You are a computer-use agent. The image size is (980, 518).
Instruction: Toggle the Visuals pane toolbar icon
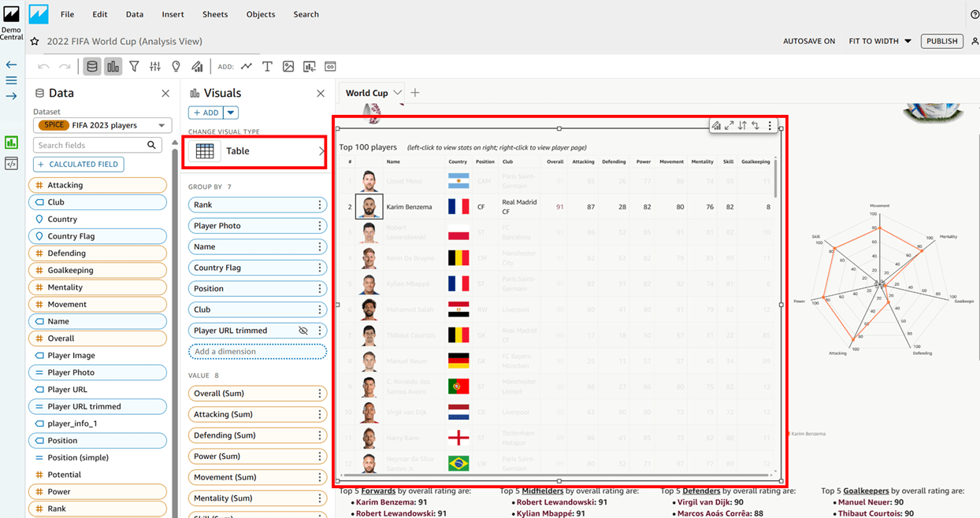pos(113,67)
